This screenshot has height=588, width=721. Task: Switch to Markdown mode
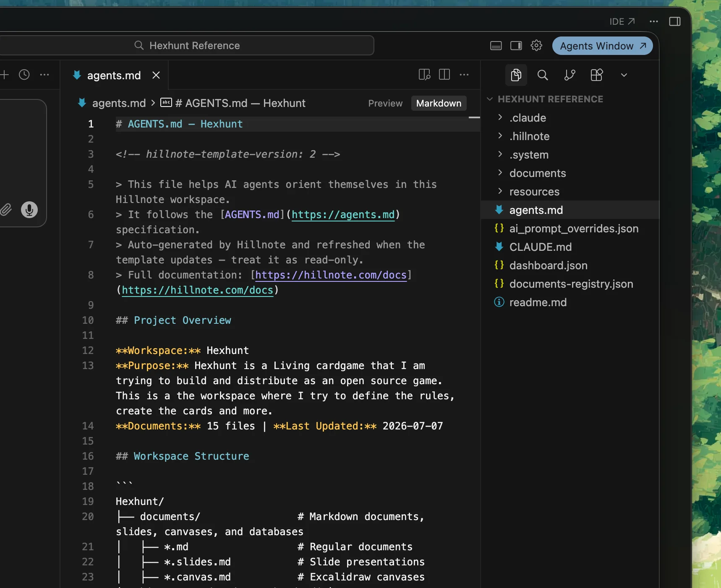439,103
